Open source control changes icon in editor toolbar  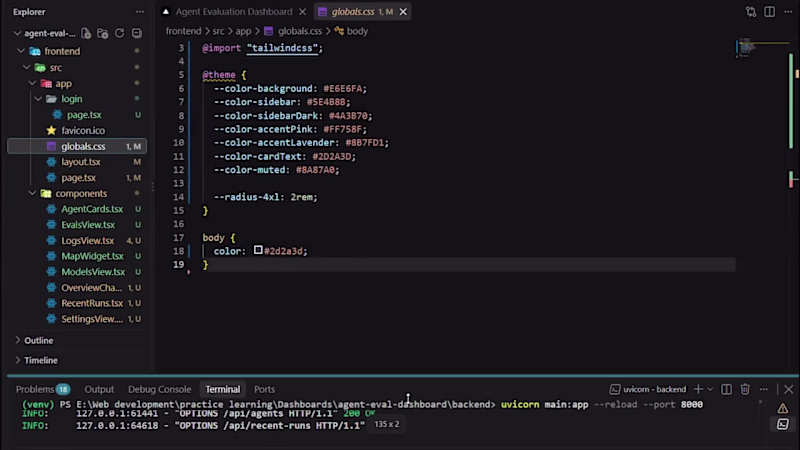coord(751,12)
